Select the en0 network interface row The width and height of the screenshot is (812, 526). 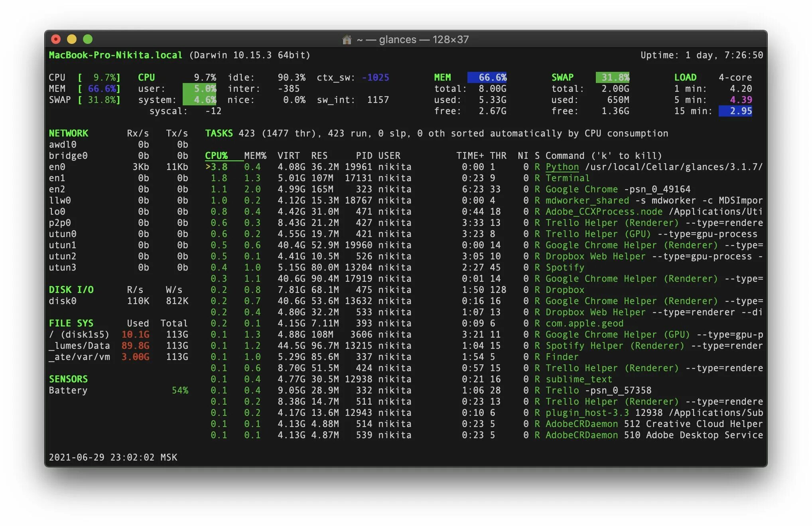pos(57,167)
